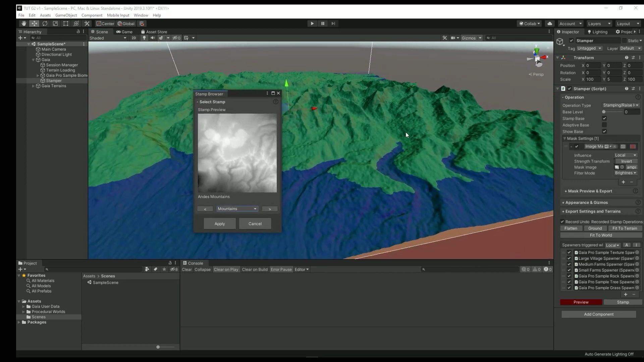Viewport: 644px width, 362px height.
Task: Click the Step frame button
Action: 333,23
